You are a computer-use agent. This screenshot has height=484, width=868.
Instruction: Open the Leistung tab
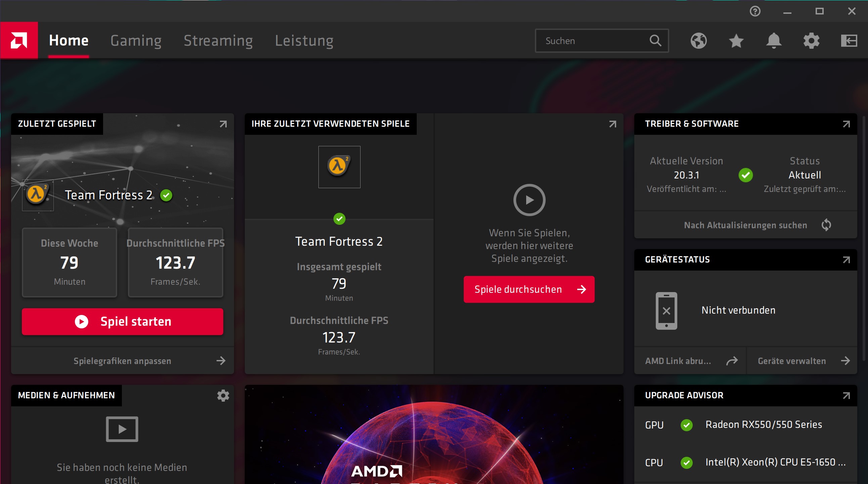[x=304, y=40]
